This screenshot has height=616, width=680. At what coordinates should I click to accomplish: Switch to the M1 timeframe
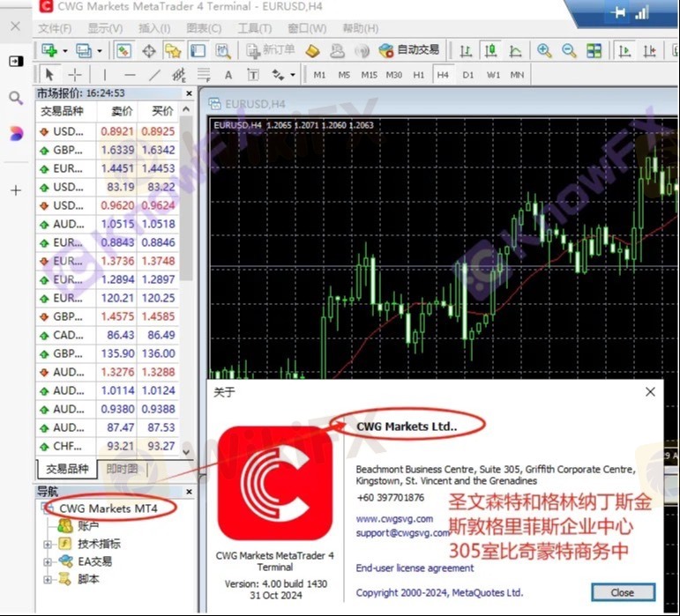point(319,75)
